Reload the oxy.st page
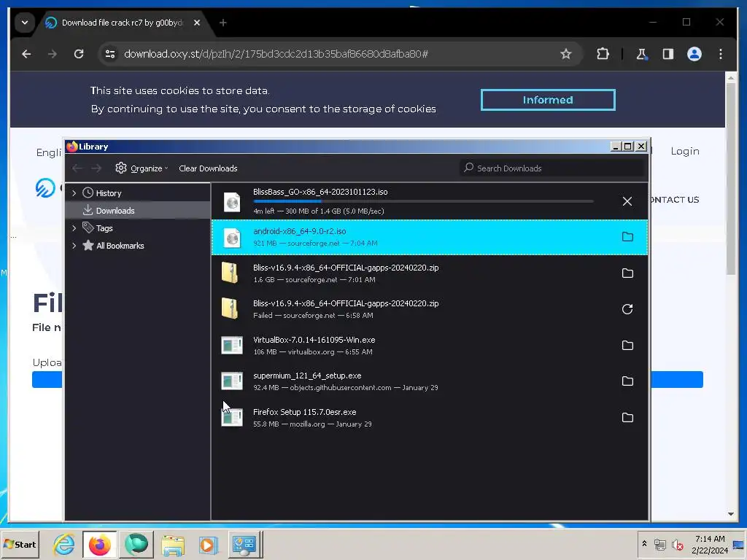Screen dimensions: 747x560 (79, 54)
